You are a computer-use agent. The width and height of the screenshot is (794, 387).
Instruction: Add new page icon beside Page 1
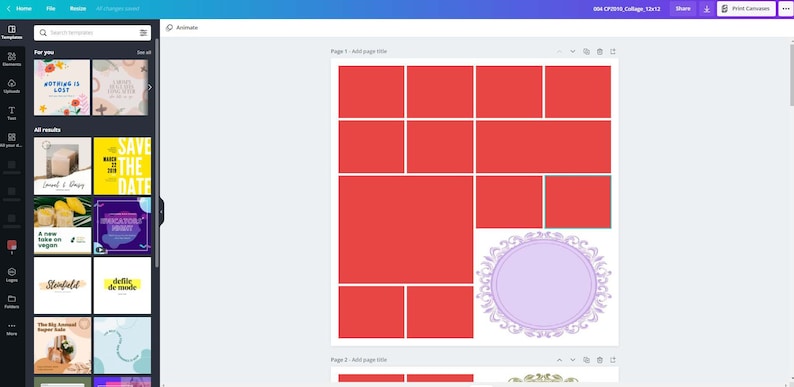pos(613,51)
